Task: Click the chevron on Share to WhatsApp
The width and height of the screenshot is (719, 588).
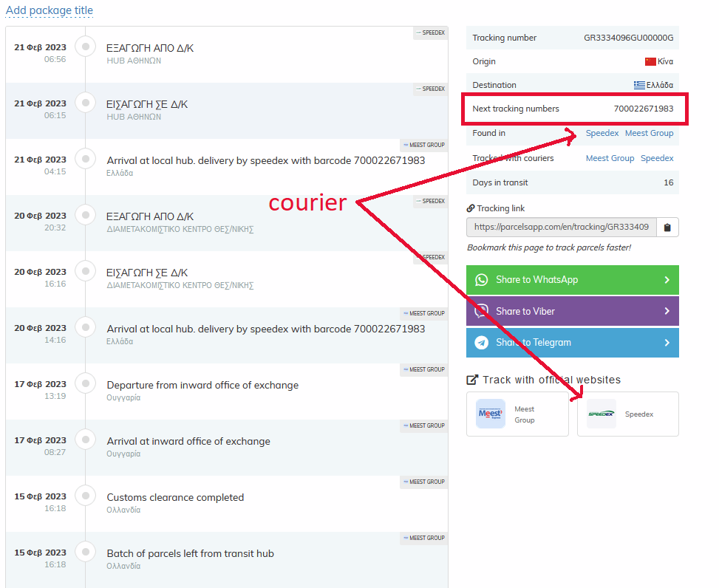Action: (x=667, y=280)
